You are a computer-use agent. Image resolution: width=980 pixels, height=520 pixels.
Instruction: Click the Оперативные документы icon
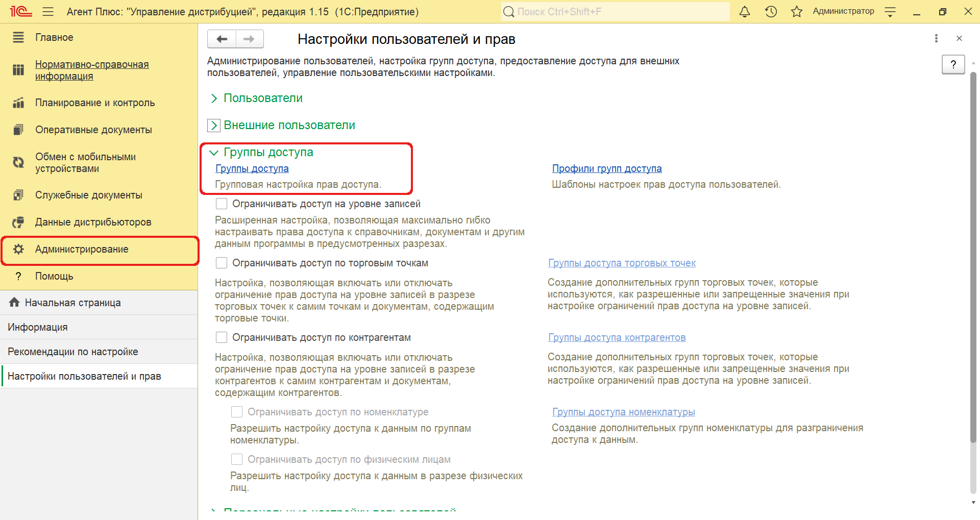[18, 130]
